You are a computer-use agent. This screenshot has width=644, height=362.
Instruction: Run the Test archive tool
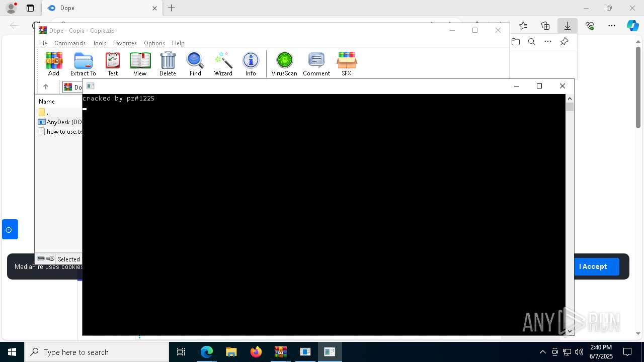(x=113, y=64)
